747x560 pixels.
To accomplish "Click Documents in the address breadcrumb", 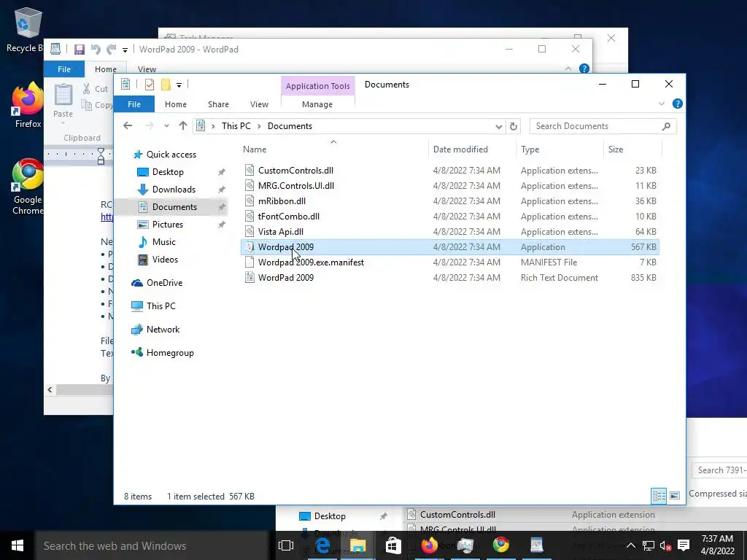I will point(290,126).
